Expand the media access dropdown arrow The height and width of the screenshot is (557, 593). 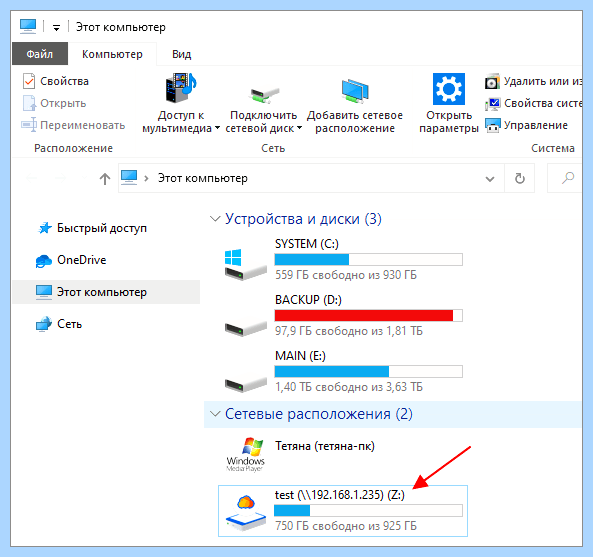(x=217, y=128)
